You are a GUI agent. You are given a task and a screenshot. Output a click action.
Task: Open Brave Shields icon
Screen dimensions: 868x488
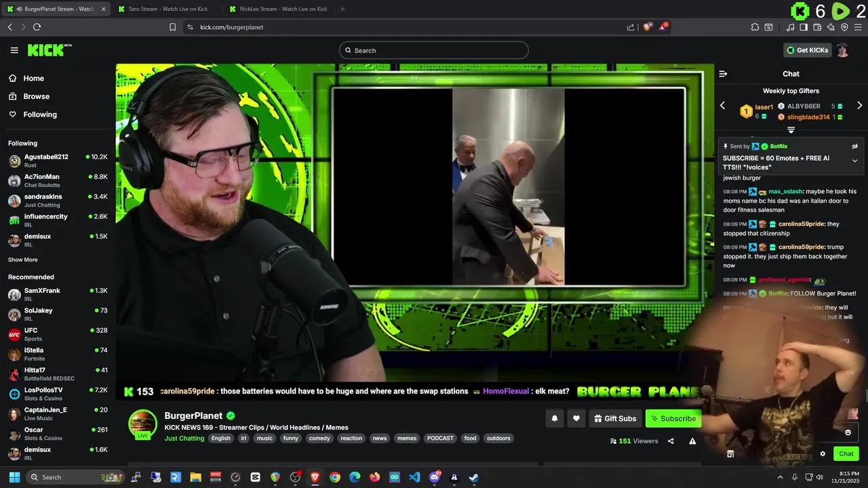(647, 27)
